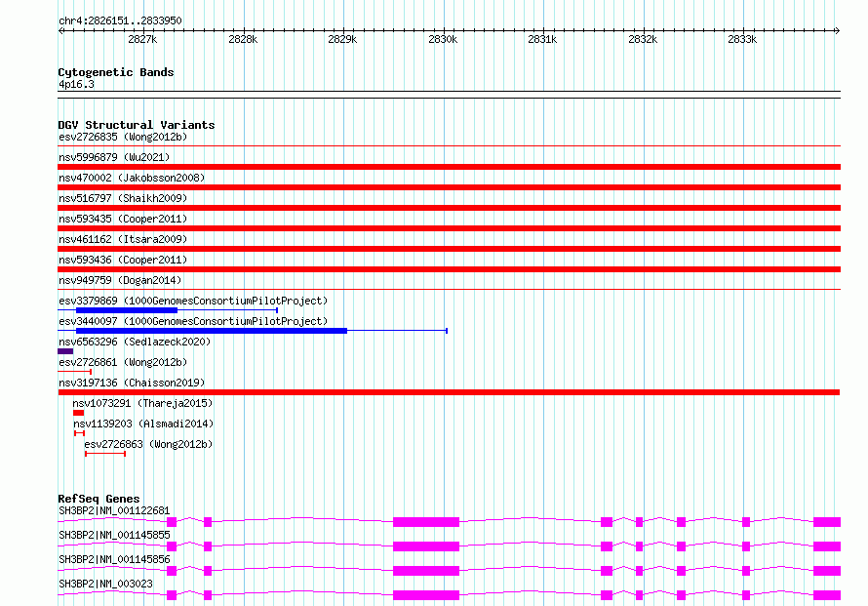The image size is (868, 606).
Task: Click the red bar under nsv5996879
Action: (x=449, y=167)
